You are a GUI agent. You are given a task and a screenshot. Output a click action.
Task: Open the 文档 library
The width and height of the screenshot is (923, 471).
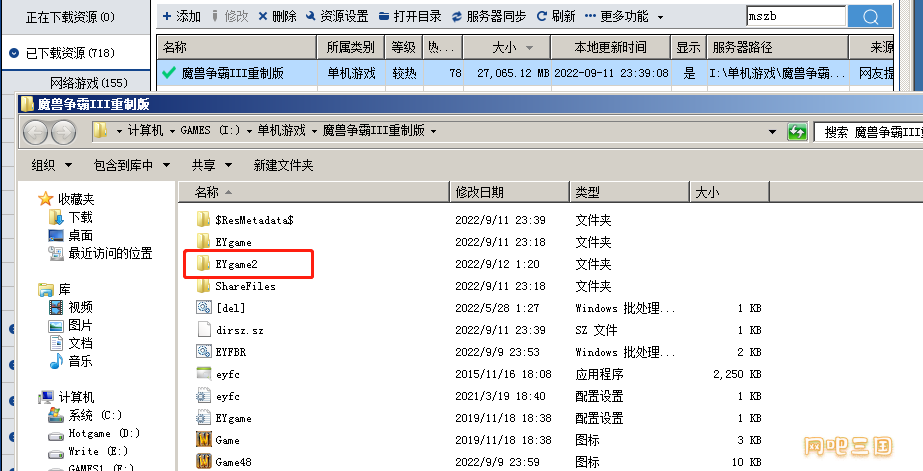click(x=80, y=343)
